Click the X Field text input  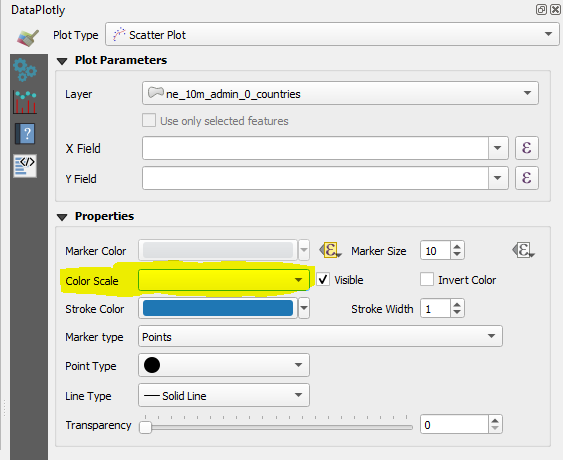point(315,148)
